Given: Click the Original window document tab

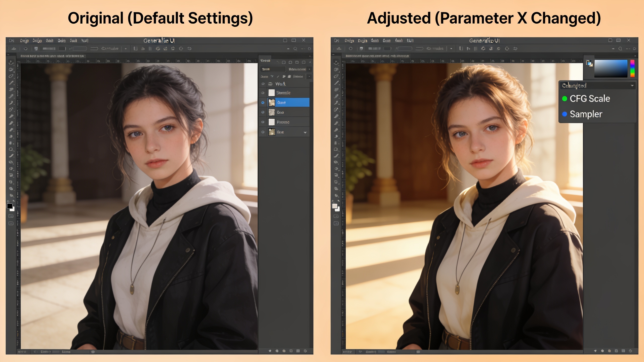Looking at the screenshot, I should [x=52, y=56].
